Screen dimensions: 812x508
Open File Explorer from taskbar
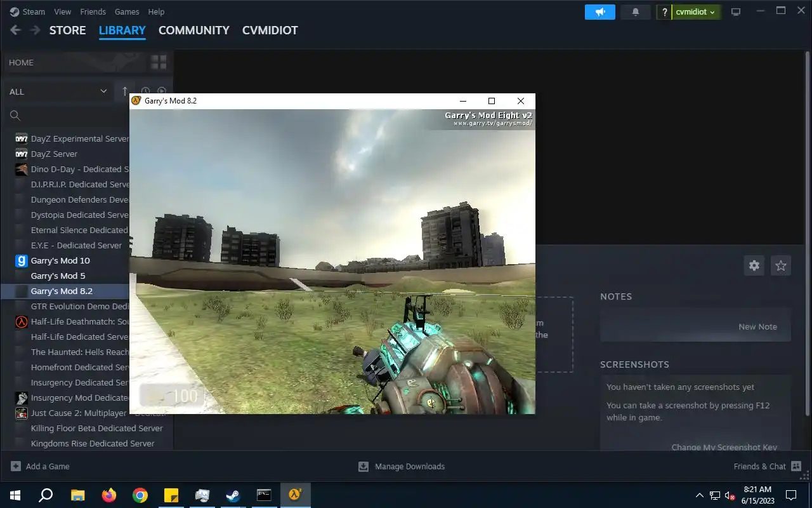(x=77, y=495)
